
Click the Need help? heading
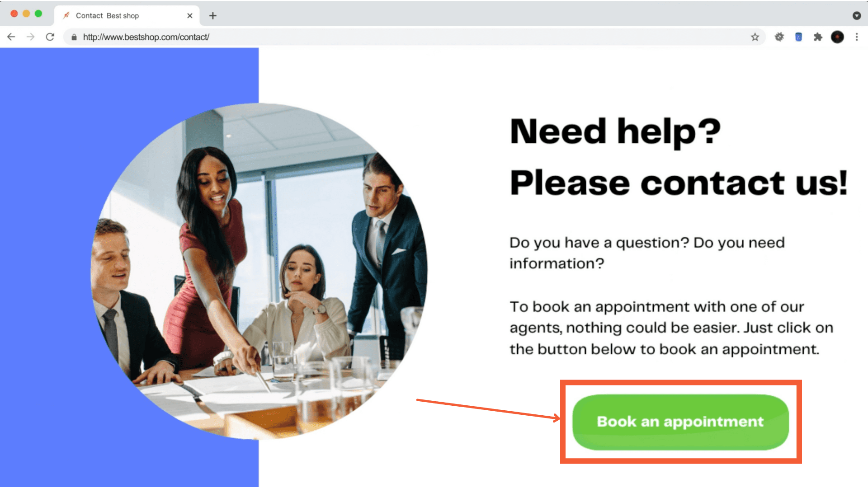tap(615, 131)
